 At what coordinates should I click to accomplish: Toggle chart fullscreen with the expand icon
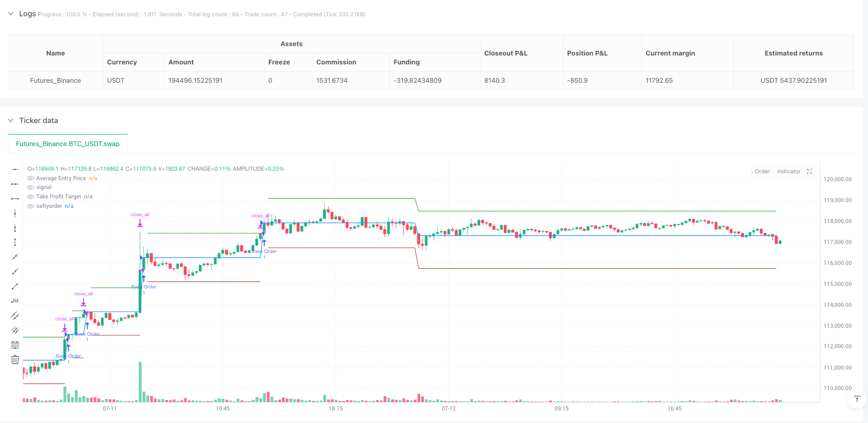(809, 172)
